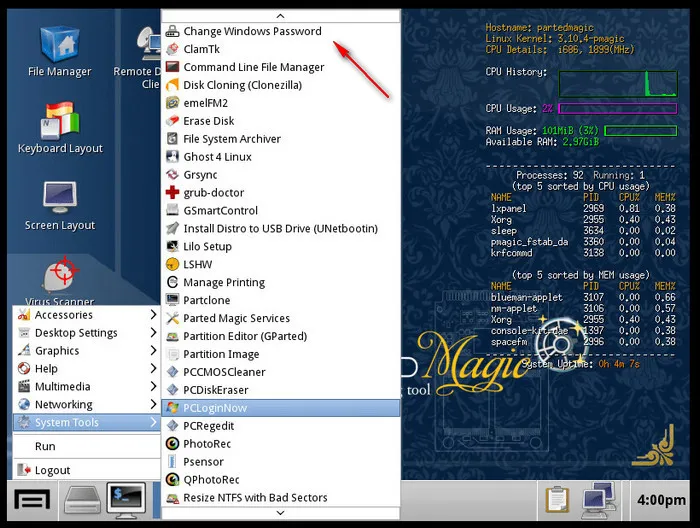Click the Accessories menu label
The image size is (700, 528).
64,315
